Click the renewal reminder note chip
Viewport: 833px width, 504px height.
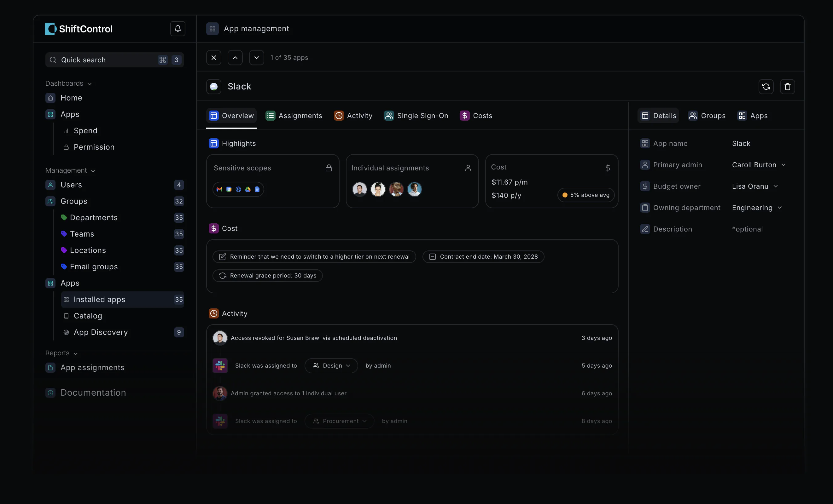click(314, 257)
